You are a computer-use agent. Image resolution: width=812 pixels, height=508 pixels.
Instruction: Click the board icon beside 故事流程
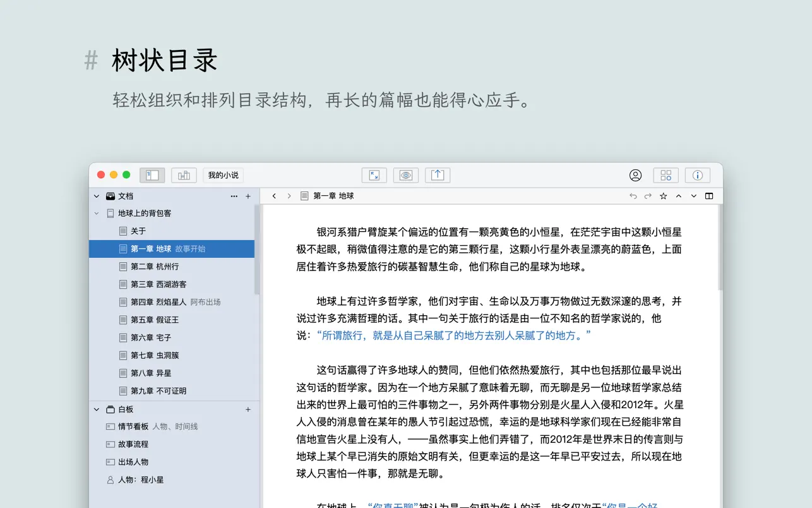tap(110, 444)
